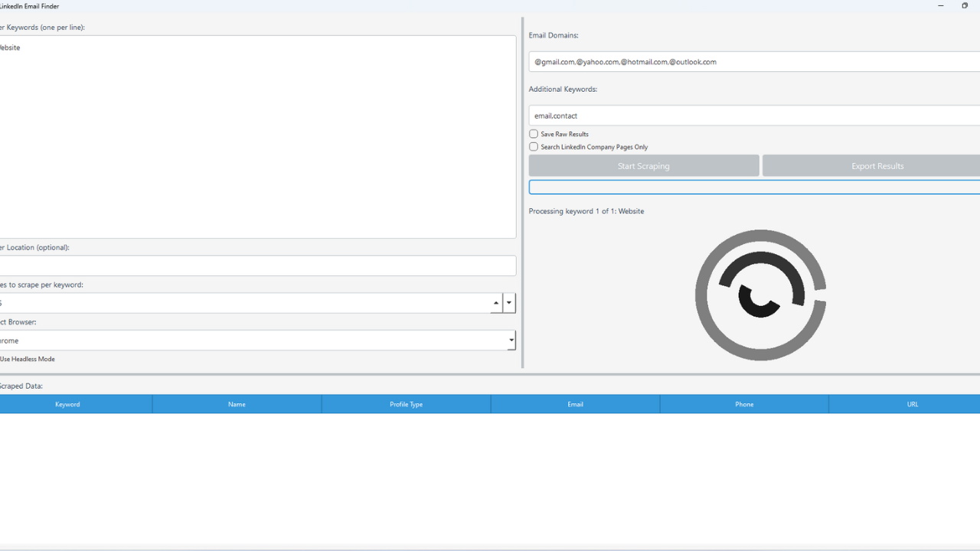Image resolution: width=980 pixels, height=551 pixels.
Task: Click the Name column header
Action: (x=237, y=404)
